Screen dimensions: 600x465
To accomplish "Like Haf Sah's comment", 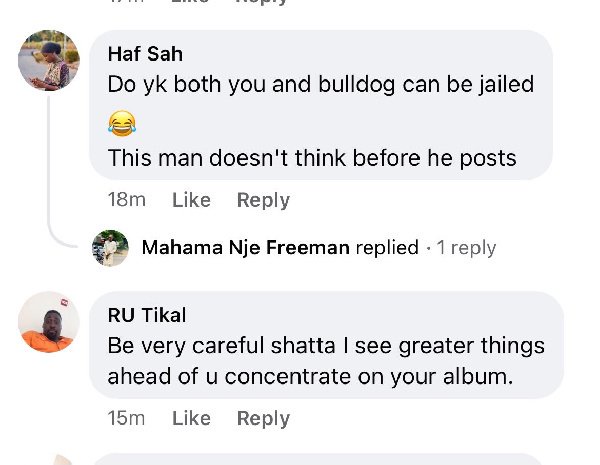I will (191, 200).
